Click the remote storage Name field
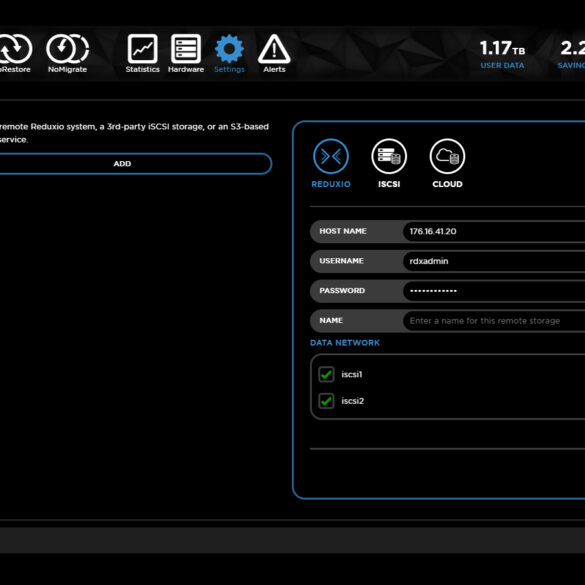The height and width of the screenshot is (585, 585). 494,321
